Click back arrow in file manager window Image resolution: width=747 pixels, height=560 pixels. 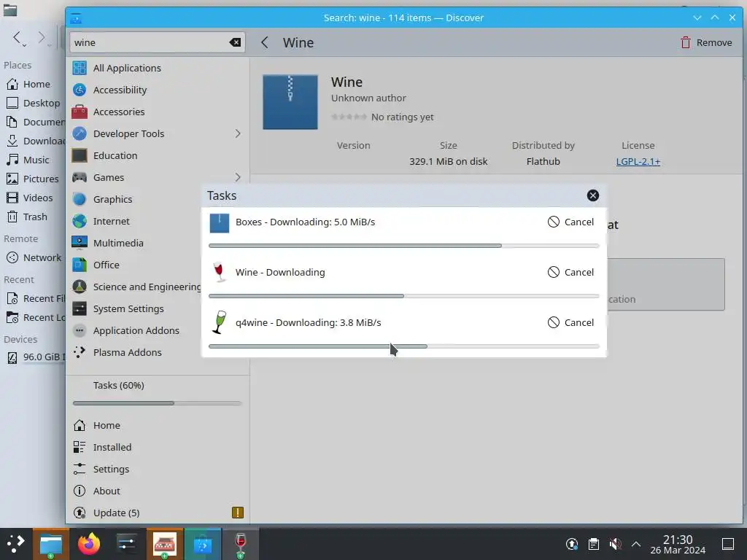(x=18, y=38)
